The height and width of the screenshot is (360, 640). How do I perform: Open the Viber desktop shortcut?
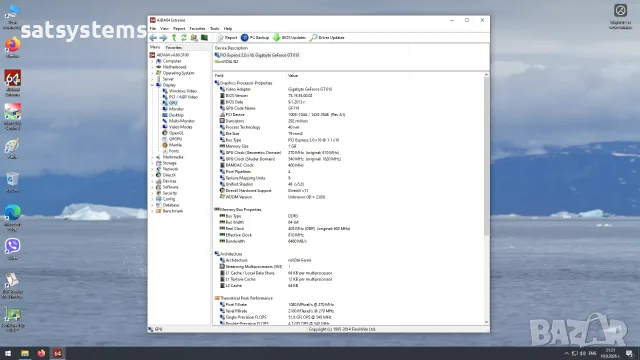[12, 249]
